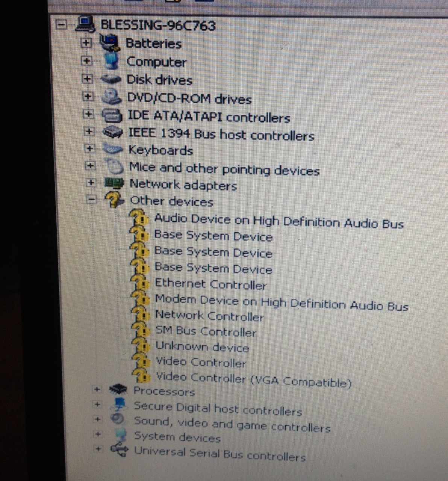This screenshot has width=448, height=481.
Task: Expand DVD/CD-ROM drives node
Action: [x=88, y=96]
